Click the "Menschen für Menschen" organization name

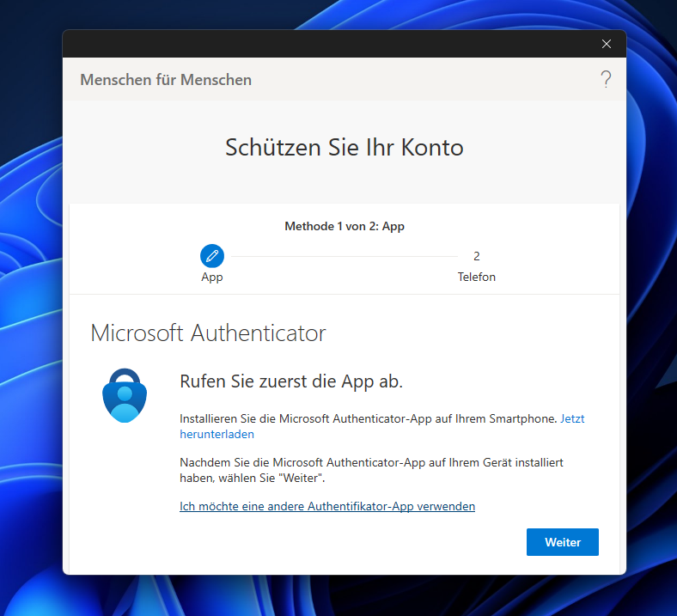pos(166,80)
